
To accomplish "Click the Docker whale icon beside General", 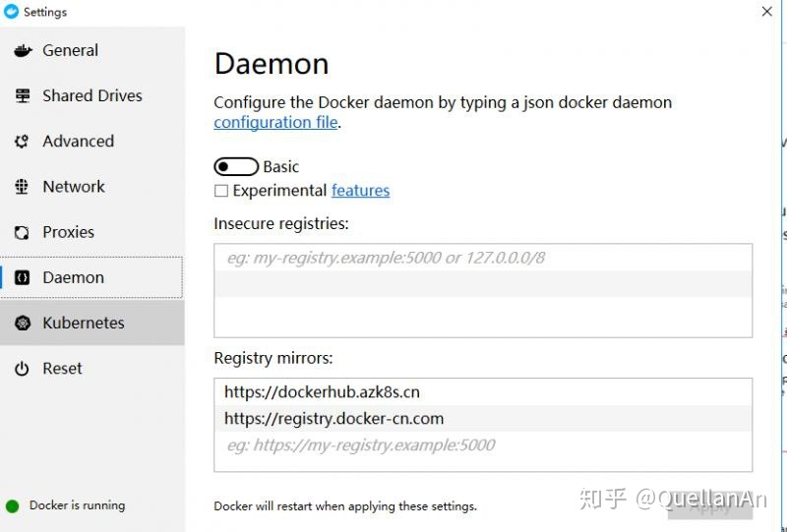I will click(x=23, y=51).
